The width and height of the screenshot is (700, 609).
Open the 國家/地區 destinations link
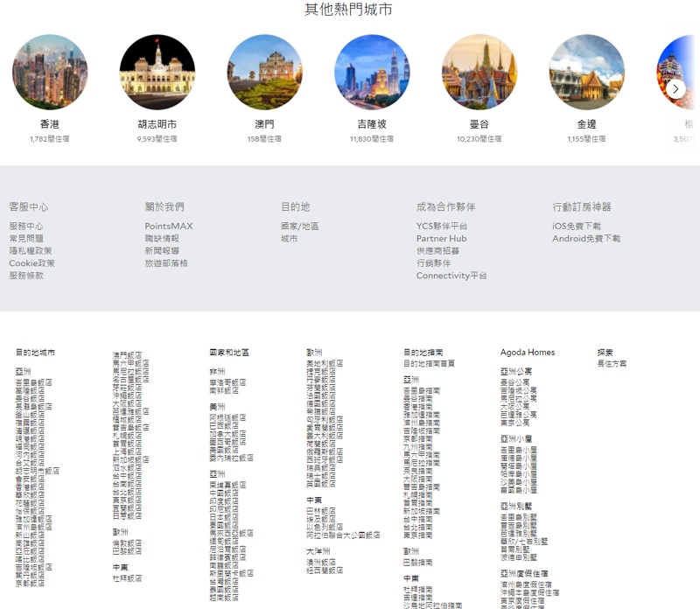click(299, 226)
